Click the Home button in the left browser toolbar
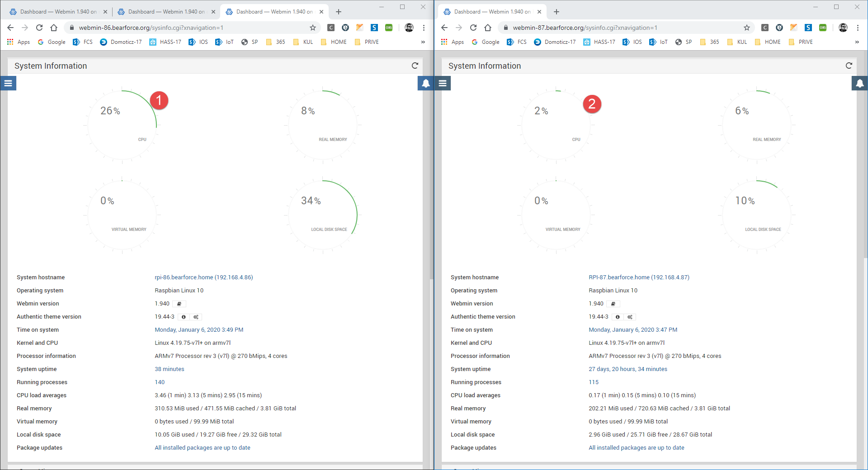The height and width of the screenshot is (470, 868). [54, 28]
